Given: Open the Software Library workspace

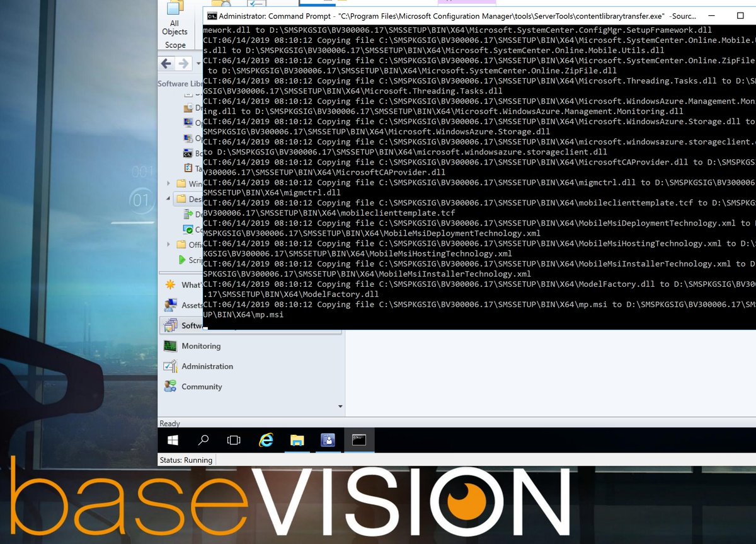Looking at the screenshot, I should tap(182, 326).
